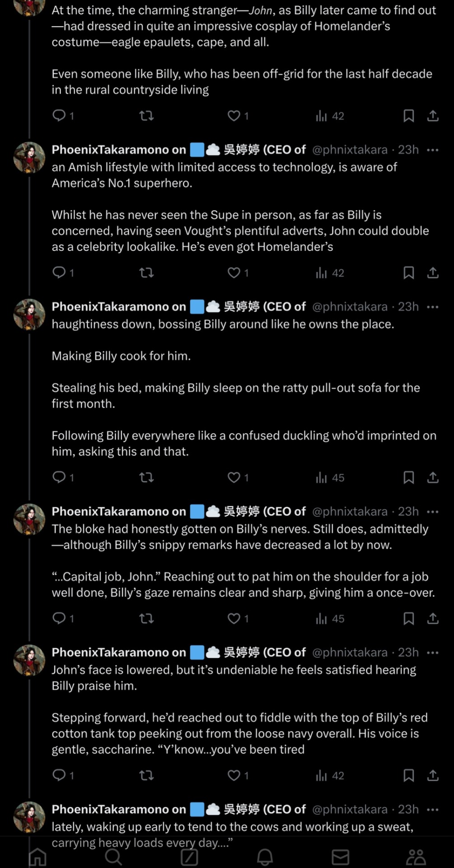Open more options for 'Amish lifestyle' tweet
This screenshot has width=454, height=868.
[433, 150]
